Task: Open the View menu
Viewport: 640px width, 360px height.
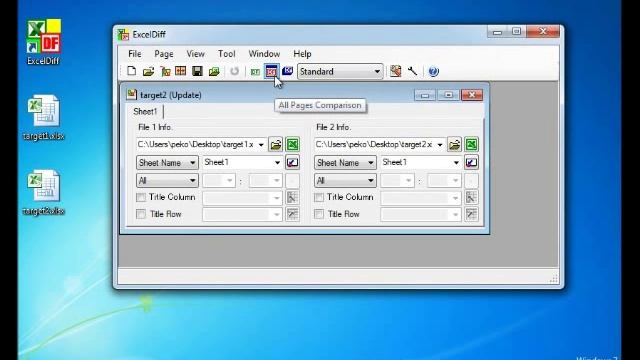Action: click(x=196, y=54)
